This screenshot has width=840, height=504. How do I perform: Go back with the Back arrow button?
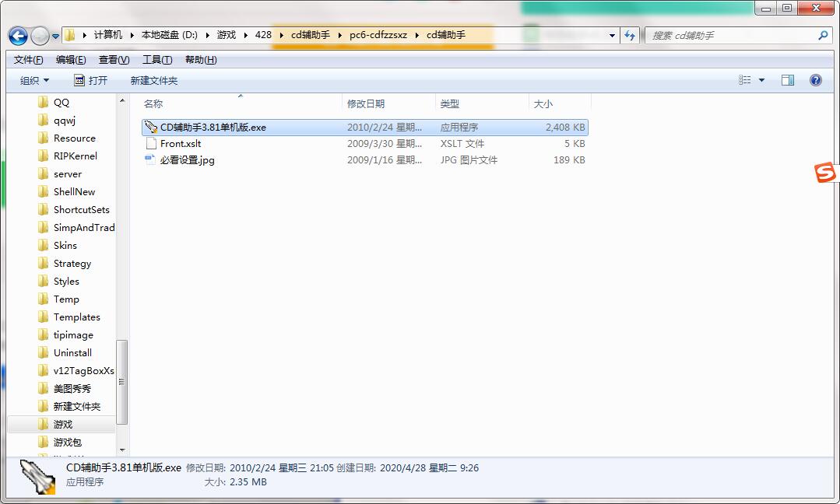tap(18, 36)
